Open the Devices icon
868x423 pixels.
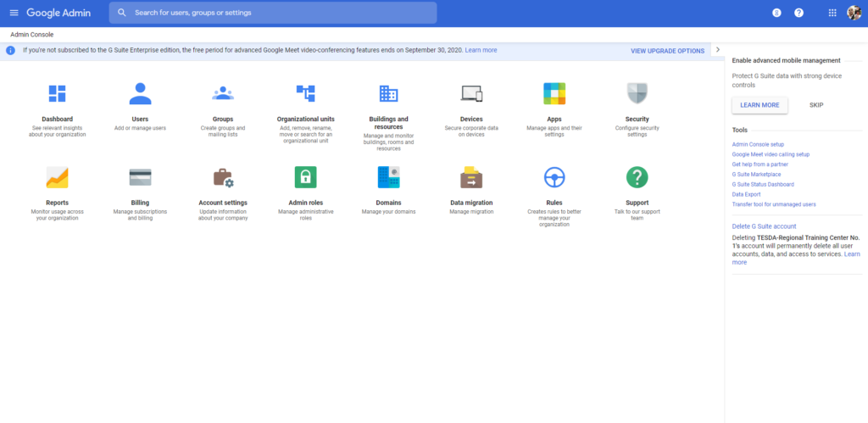(471, 93)
